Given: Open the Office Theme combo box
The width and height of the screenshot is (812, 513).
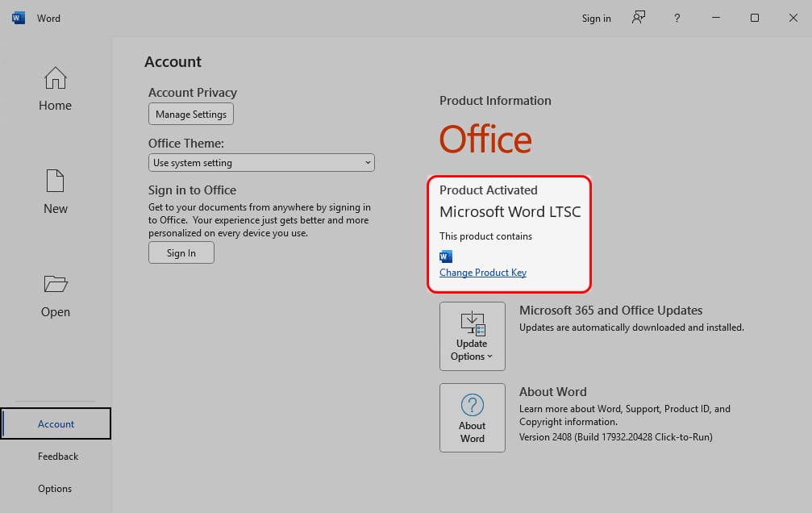Looking at the screenshot, I should point(261,163).
